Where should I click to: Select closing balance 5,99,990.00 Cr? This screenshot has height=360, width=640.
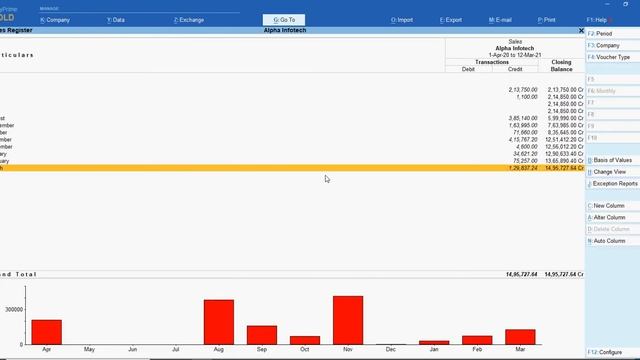click(566, 118)
